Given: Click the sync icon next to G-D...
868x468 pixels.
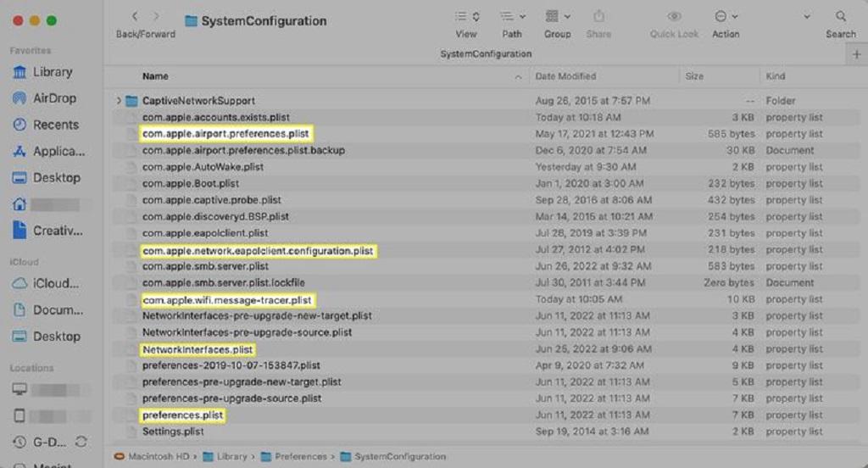Looking at the screenshot, I should (81, 442).
